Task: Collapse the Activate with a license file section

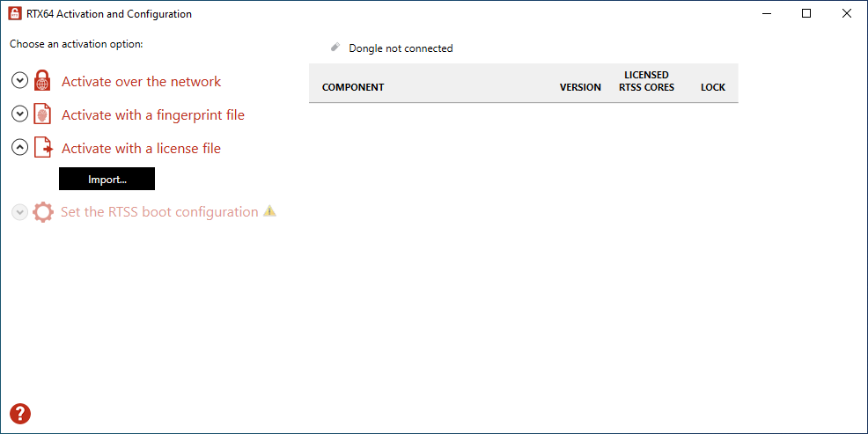Action: point(19,148)
